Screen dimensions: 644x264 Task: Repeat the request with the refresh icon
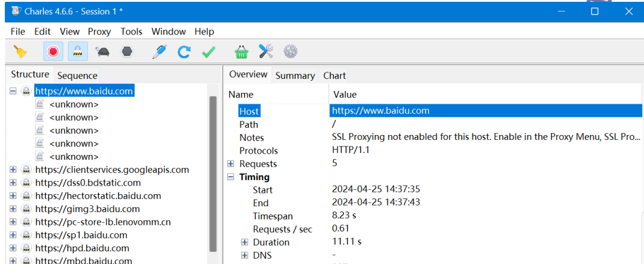(x=184, y=52)
